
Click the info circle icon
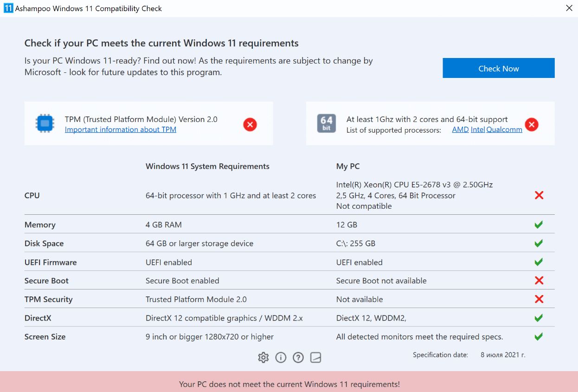click(x=281, y=357)
